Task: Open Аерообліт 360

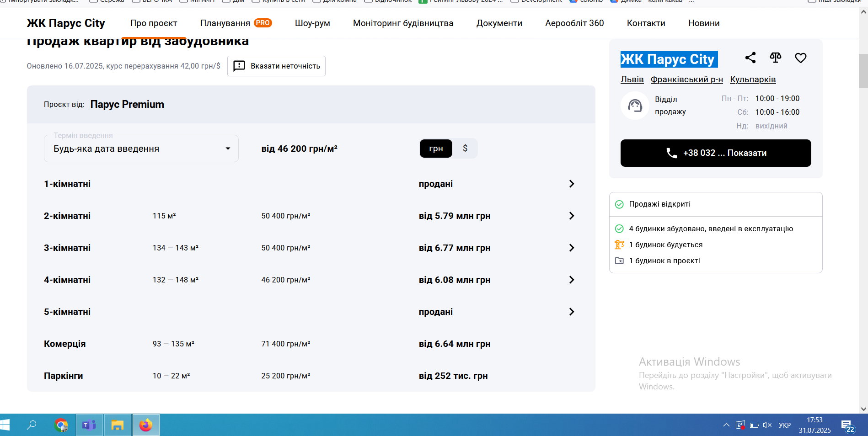Action: (574, 23)
